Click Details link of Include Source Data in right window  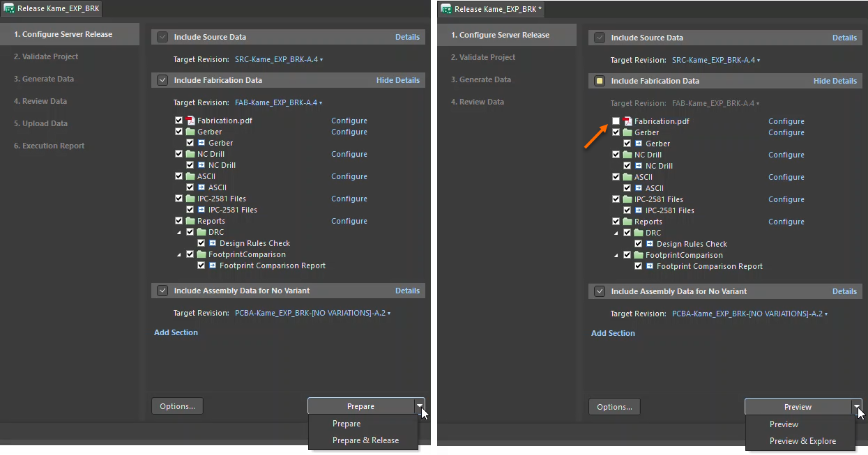point(844,38)
